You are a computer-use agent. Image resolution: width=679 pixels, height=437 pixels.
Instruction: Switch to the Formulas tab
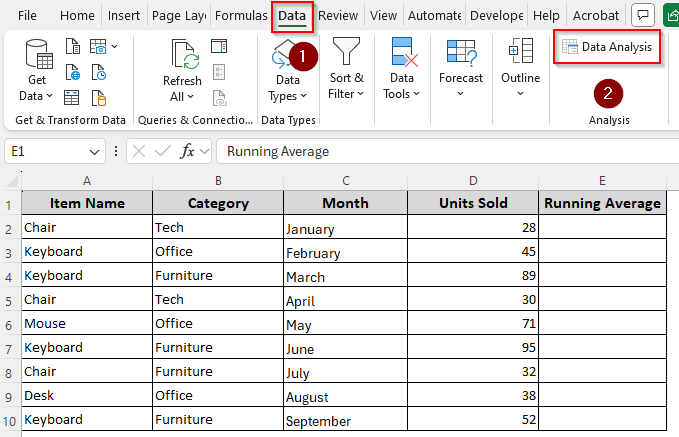pyautogui.click(x=241, y=16)
